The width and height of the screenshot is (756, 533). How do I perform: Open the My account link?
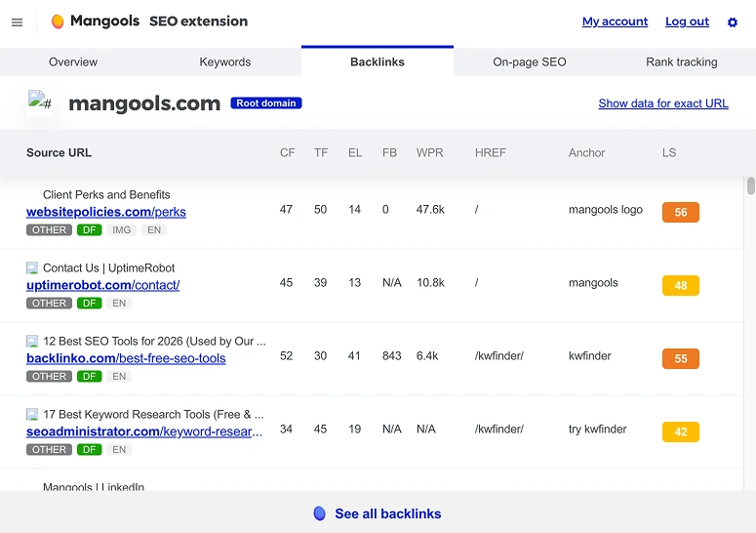point(615,21)
